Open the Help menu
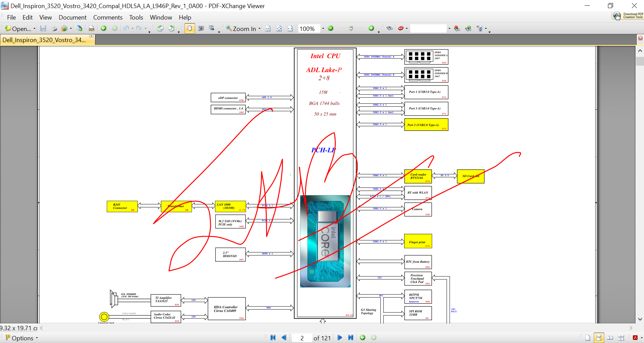The width and height of the screenshot is (644, 343). click(x=185, y=18)
